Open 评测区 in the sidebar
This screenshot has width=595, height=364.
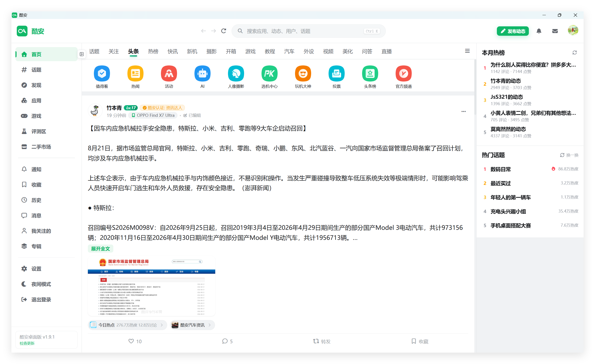46,131
